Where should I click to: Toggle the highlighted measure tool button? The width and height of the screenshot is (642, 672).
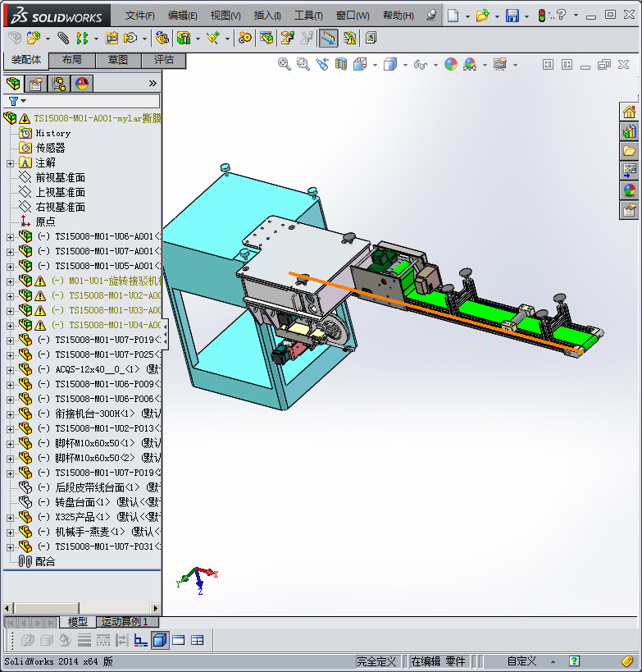click(328, 38)
